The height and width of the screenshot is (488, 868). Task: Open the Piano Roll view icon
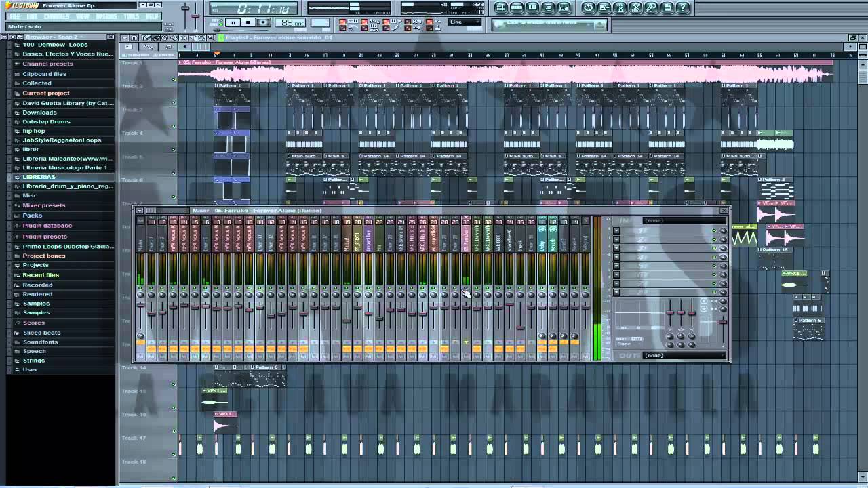pos(532,7)
